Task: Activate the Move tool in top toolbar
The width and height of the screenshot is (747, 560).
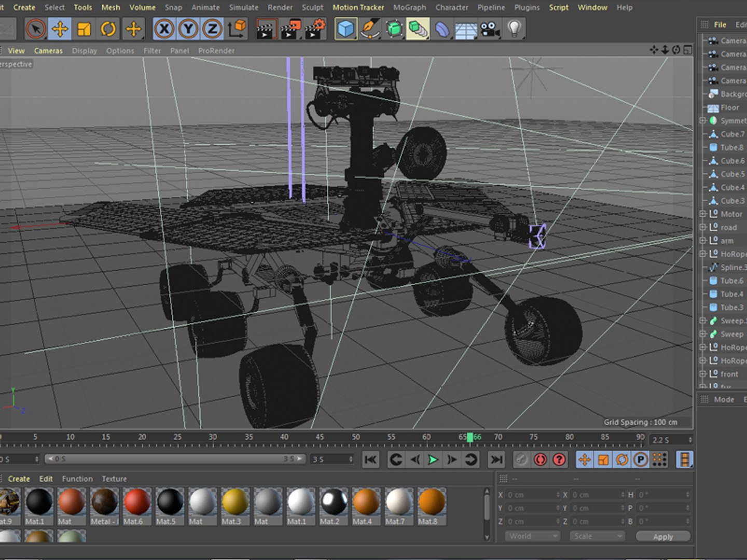Action: point(60,29)
